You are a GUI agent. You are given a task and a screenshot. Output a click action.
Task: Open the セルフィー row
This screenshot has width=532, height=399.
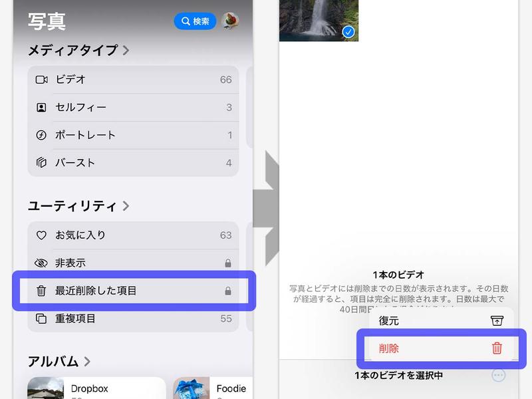pyautogui.click(x=134, y=108)
